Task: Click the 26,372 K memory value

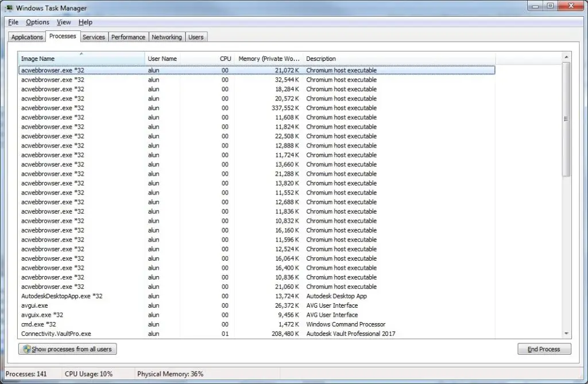Action: 287,305
